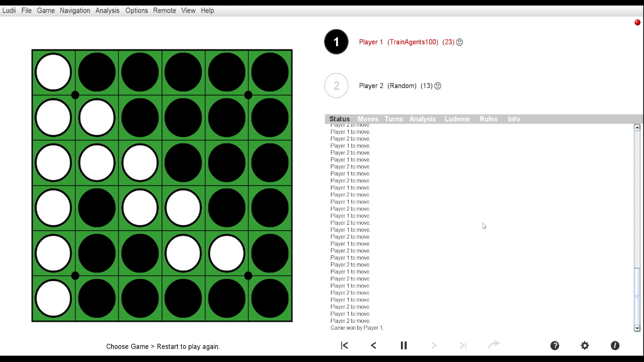This screenshot has width=644, height=362.
Task: Click Player 1 TrainAgents100 name label
Action: click(x=398, y=42)
